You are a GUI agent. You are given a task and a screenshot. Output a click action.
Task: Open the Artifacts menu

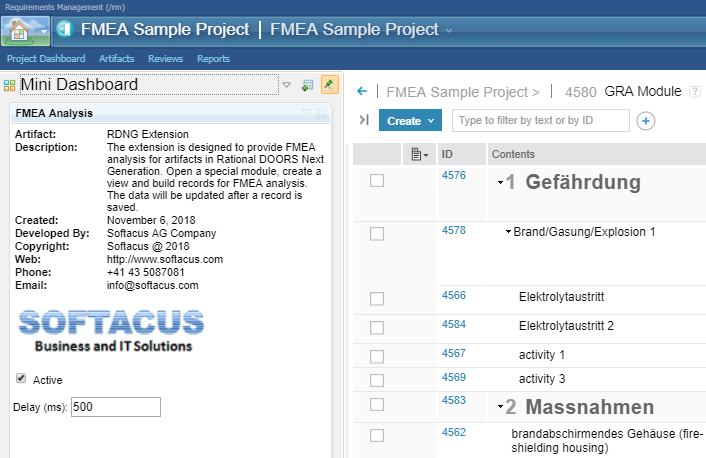pyautogui.click(x=117, y=59)
